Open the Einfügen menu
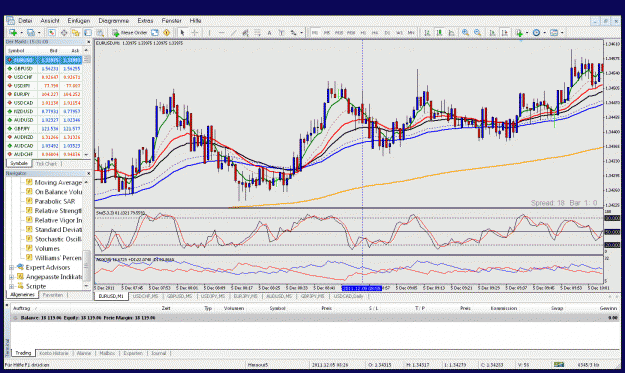The height and width of the screenshot is (373, 625). click(x=79, y=21)
